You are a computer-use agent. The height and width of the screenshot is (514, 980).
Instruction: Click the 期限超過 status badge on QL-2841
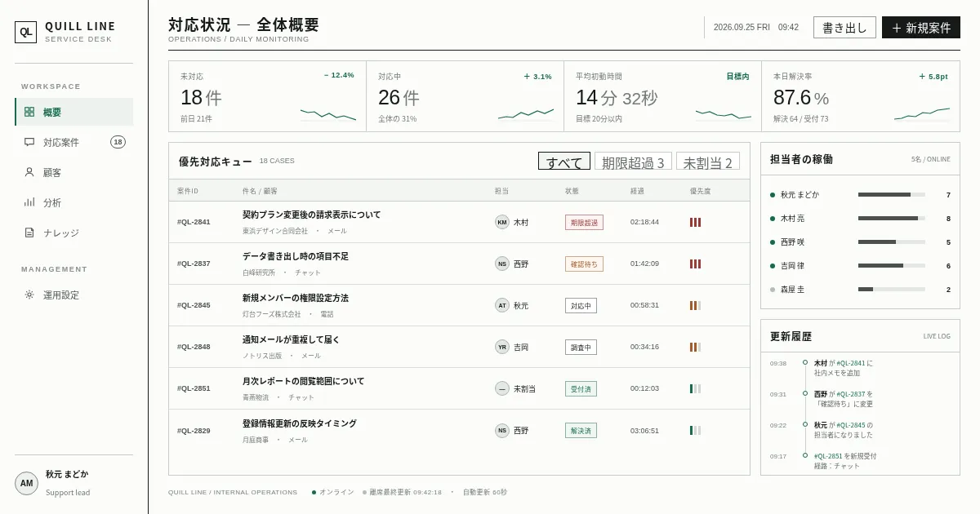point(584,222)
